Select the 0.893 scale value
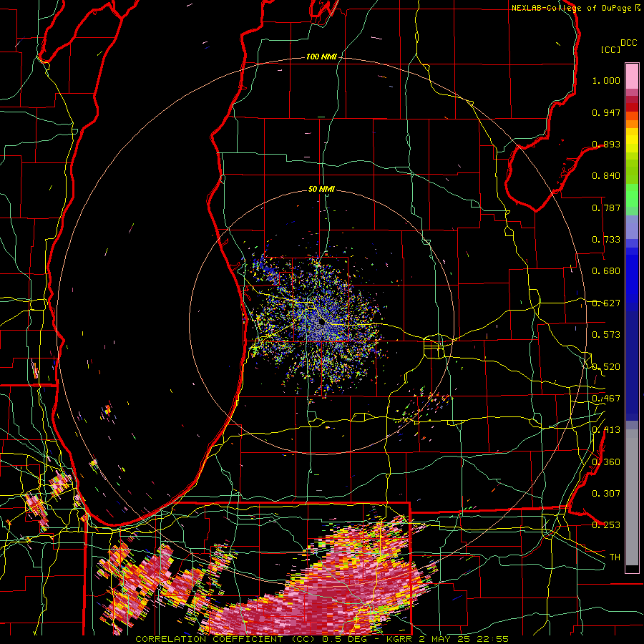 click(x=606, y=144)
